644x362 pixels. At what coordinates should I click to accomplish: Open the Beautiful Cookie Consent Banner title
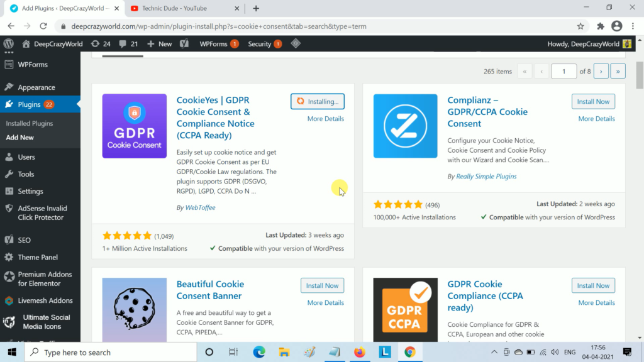click(x=210, y=290)
